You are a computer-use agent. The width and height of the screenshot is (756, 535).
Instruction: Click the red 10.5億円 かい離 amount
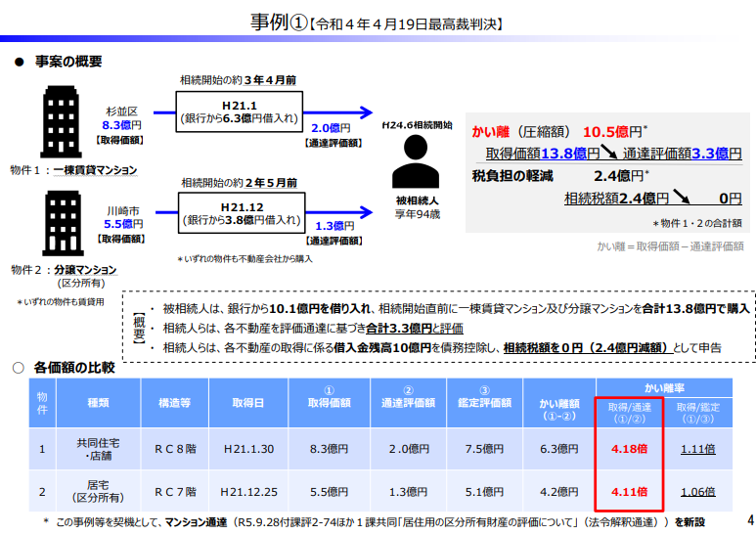click(x=611, y=131)
